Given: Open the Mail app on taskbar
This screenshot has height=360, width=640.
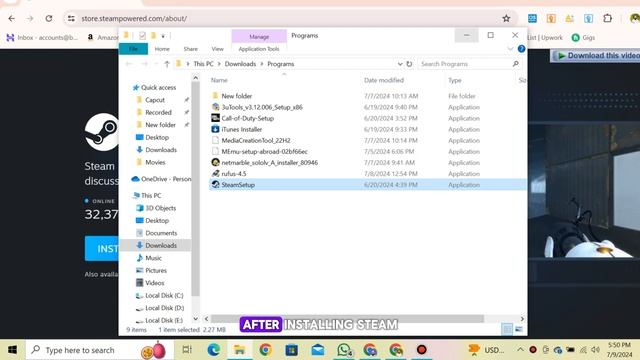Looking at the screenshot, I should tap(318, 350).
